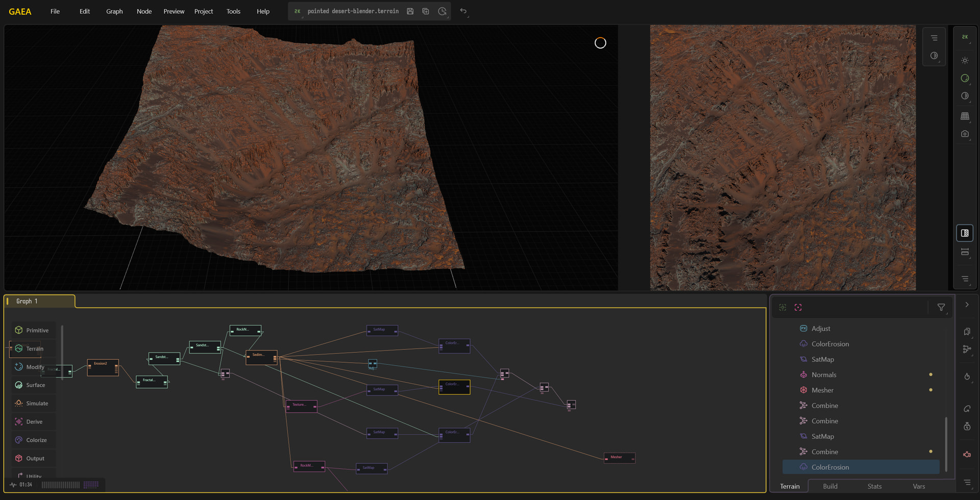Screen dimensions: 980x500
Task: Toggle the split view button
Action: pos(965,233)
